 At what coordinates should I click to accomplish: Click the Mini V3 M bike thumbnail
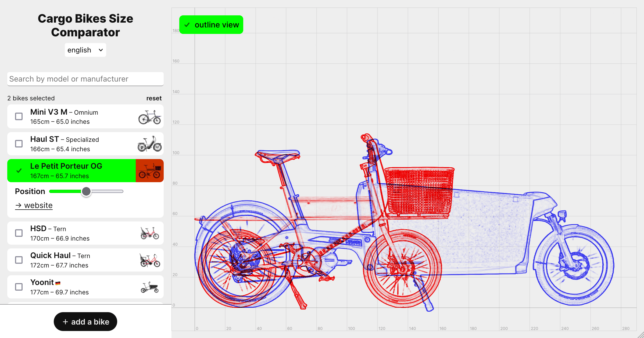click(x=149, y=117)
